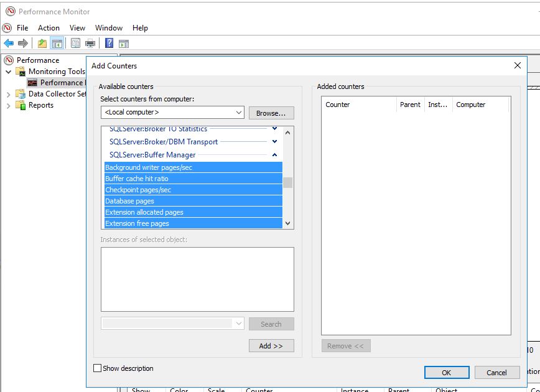The width and height of the screenshot is (540, 392).
Task: Toggle Show/Hide Action Pane icon
Action: [x=124, y=44]
